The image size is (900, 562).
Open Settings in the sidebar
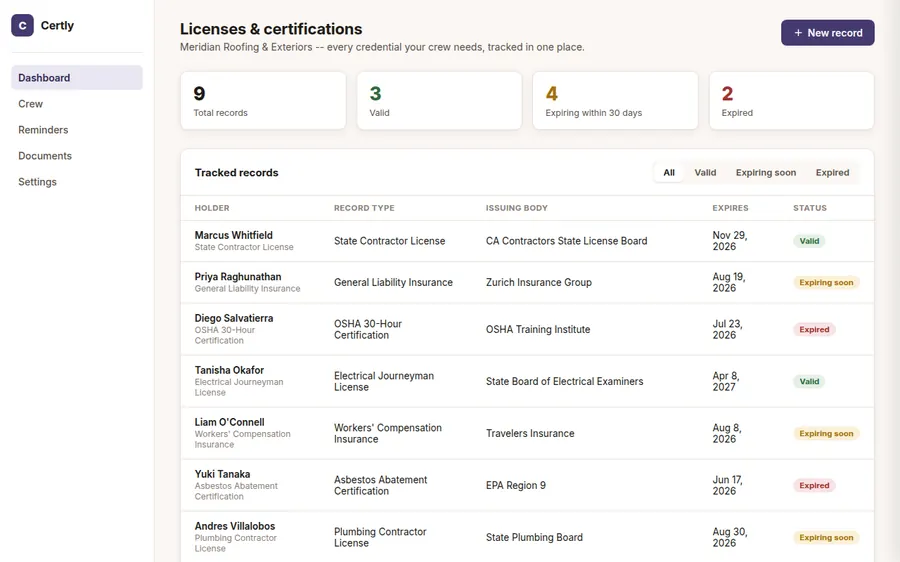[77, 181]
